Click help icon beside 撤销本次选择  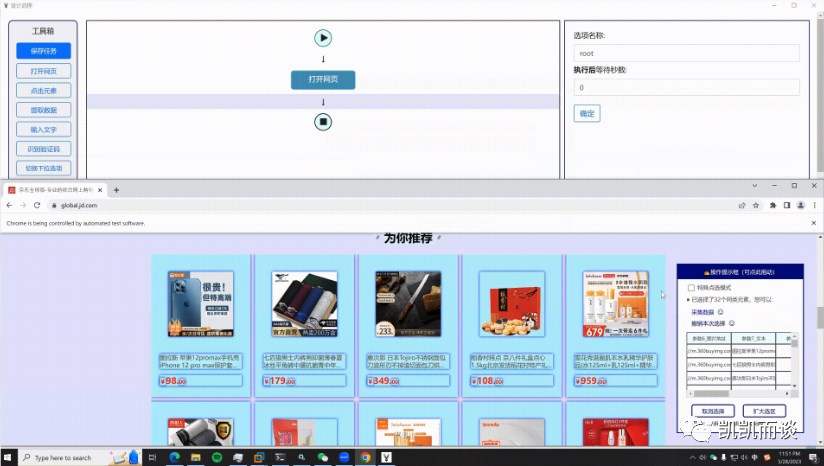coord(732,324)
